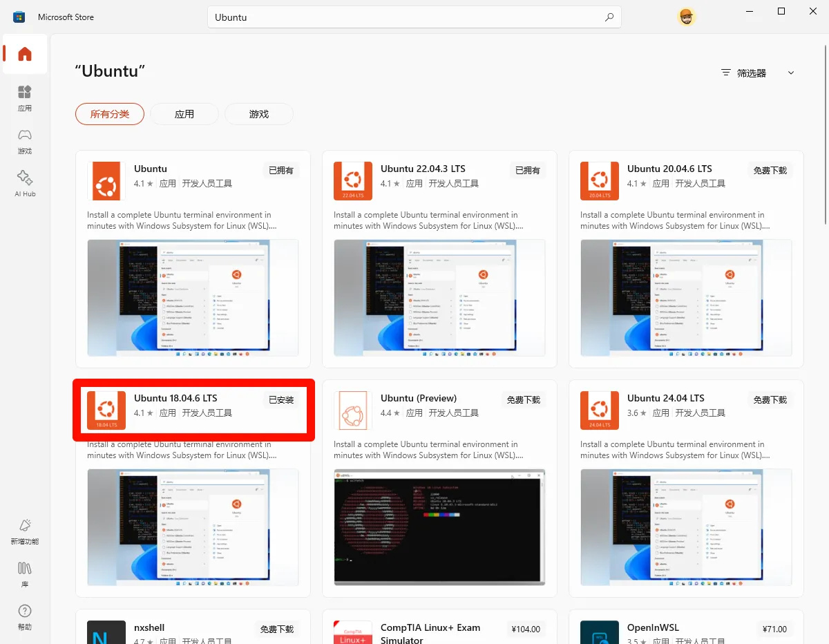Click the Ubuntu 22.04.3 LTS description text
829x644 pixels.
pyautogui.click(x=428, y=220)
